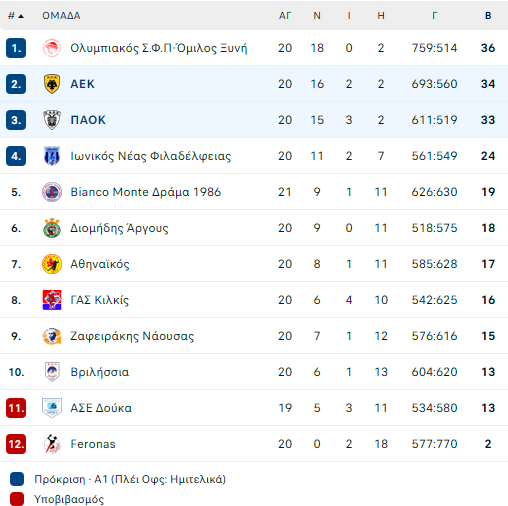The height and width of the screenshot is (506, 508).
Task: Click the Αθηναϊκός round yellow logo
Action: pyautogui.click(x=52, y=264)
